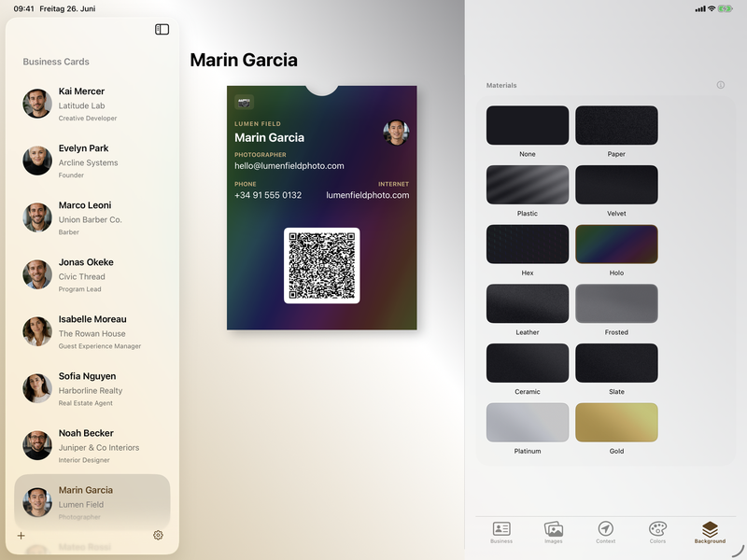Click the email hello@lumenfieldphoto.com

(289, 166)
